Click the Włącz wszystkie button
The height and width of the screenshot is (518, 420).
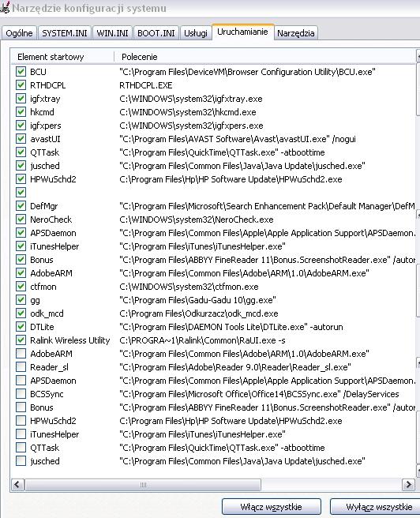(272, 507)
